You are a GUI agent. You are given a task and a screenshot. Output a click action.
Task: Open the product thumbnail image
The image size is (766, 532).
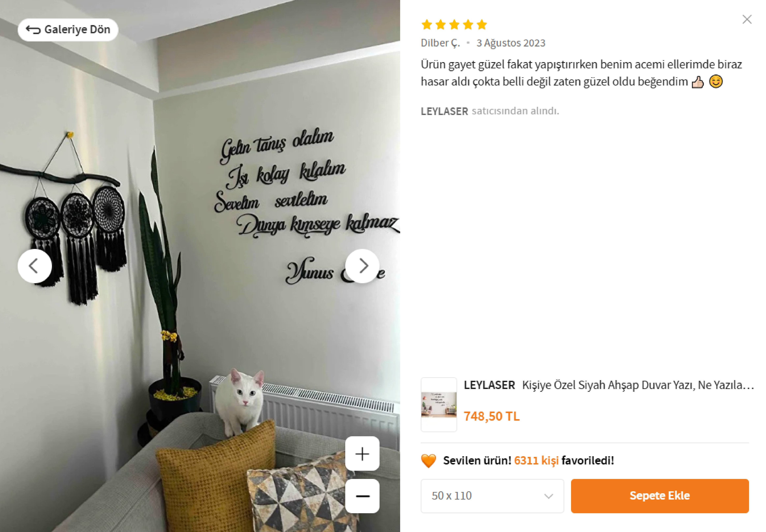coord(439,405)
